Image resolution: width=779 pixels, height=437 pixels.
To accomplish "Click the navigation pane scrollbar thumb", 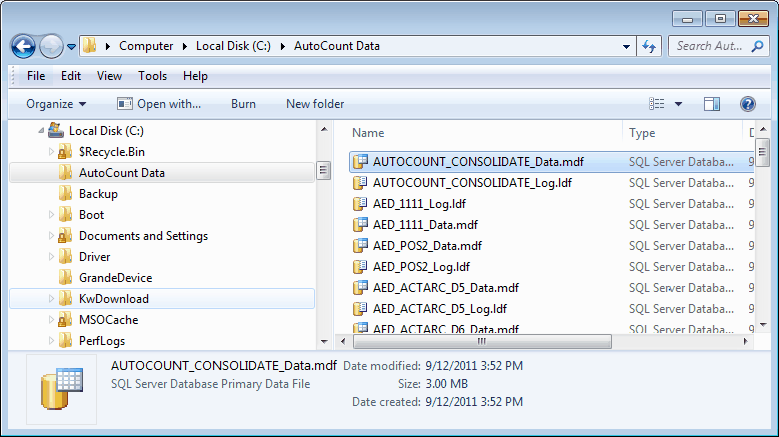I will pos(323,171).
